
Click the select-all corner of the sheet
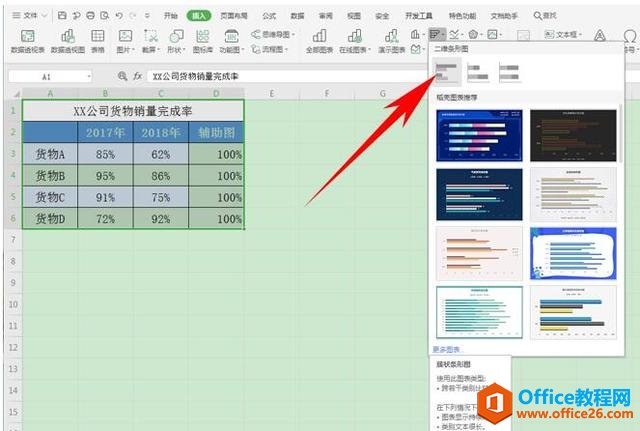[15, 93]
